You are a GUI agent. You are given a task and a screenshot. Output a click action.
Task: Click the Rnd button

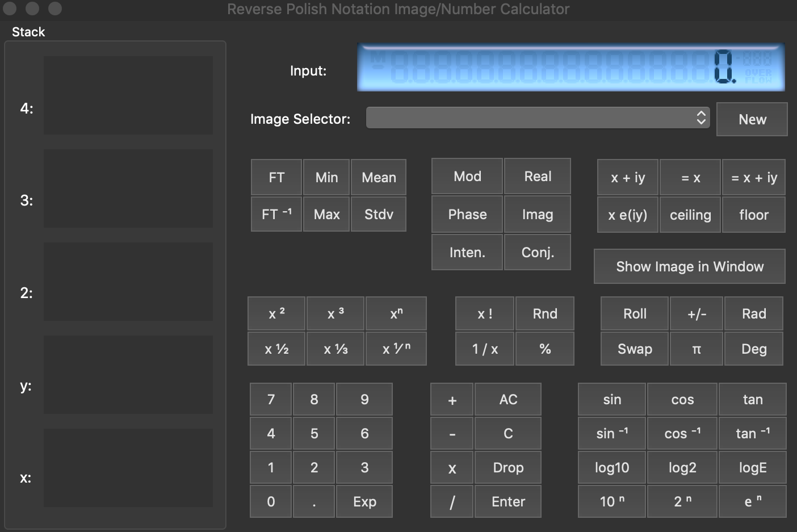coord(545,313)
